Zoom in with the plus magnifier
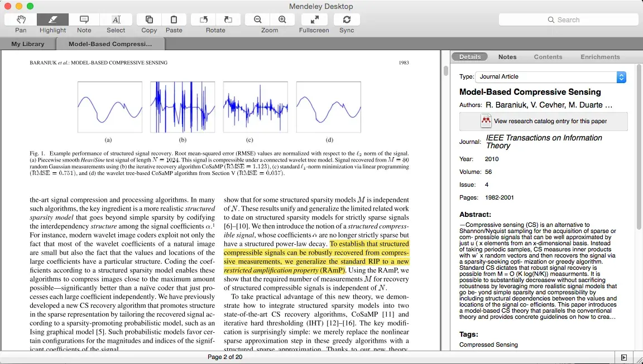643x364 pixels. coord(282,20)
